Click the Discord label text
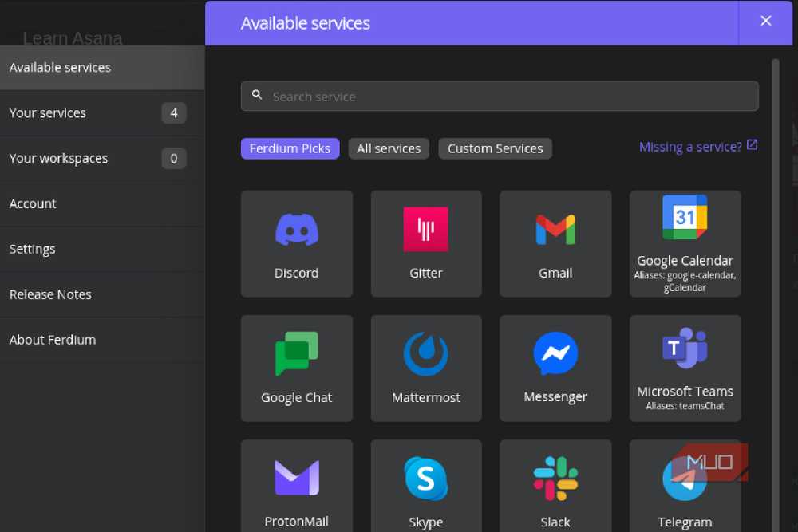The height and width of the screenshot is (532, 798). [x=297, y=273]
